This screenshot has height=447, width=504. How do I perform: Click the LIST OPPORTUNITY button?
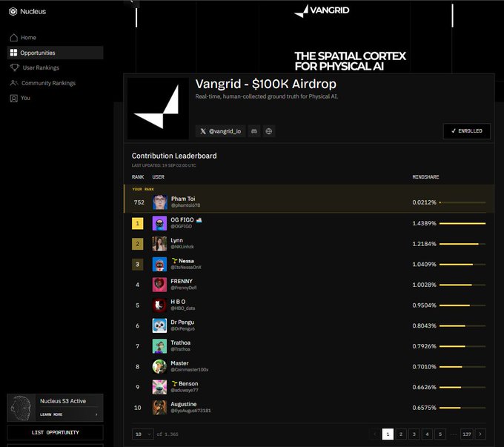point(56,432)
